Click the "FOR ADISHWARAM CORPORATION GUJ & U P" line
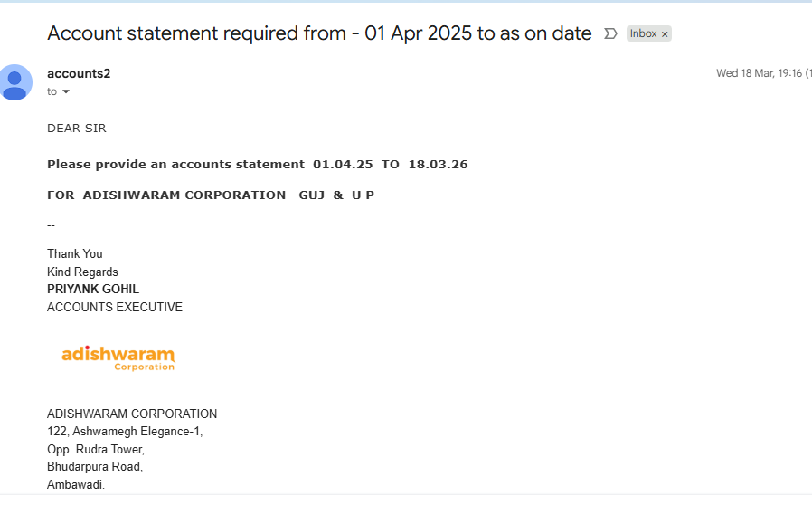This screenshot has height=505, width=812. pos(210,195)
